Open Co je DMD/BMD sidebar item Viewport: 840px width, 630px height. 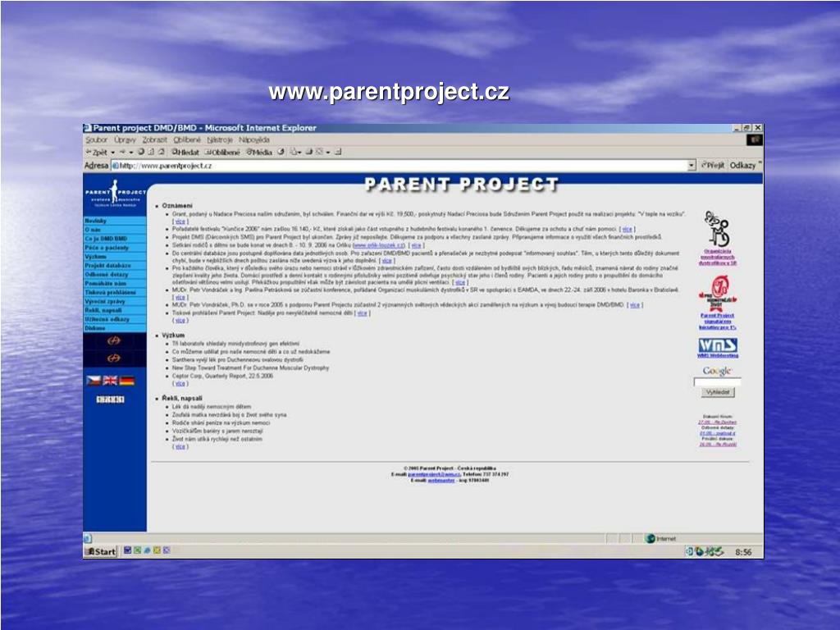115,239
